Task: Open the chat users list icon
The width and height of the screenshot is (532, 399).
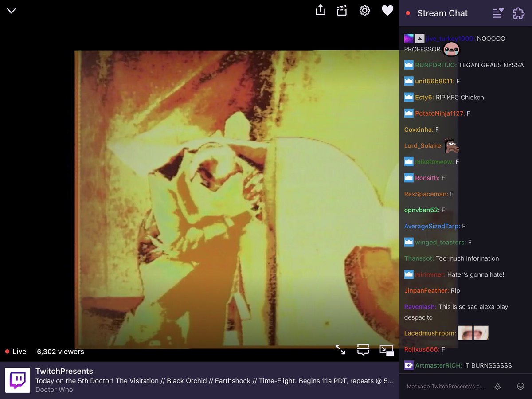Action: coord(498,13)
